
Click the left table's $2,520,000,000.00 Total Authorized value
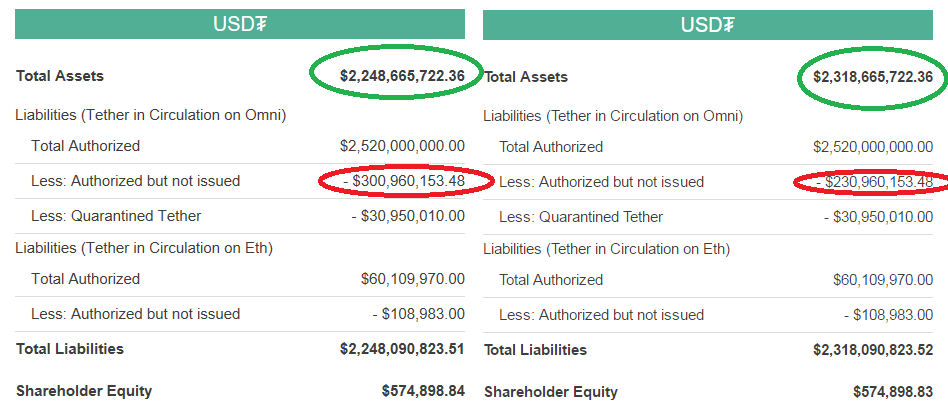point(402,146)
